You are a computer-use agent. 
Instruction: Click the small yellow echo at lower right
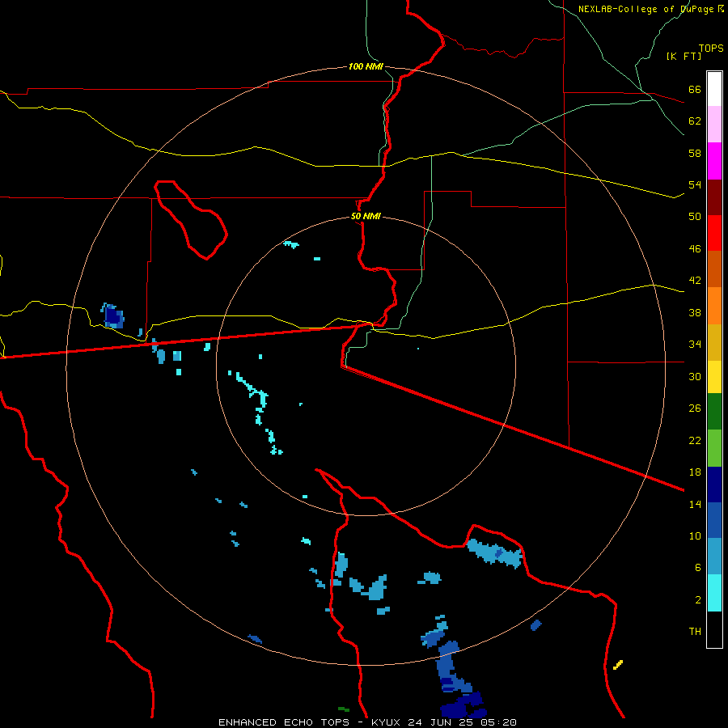(x=617, y=665)
